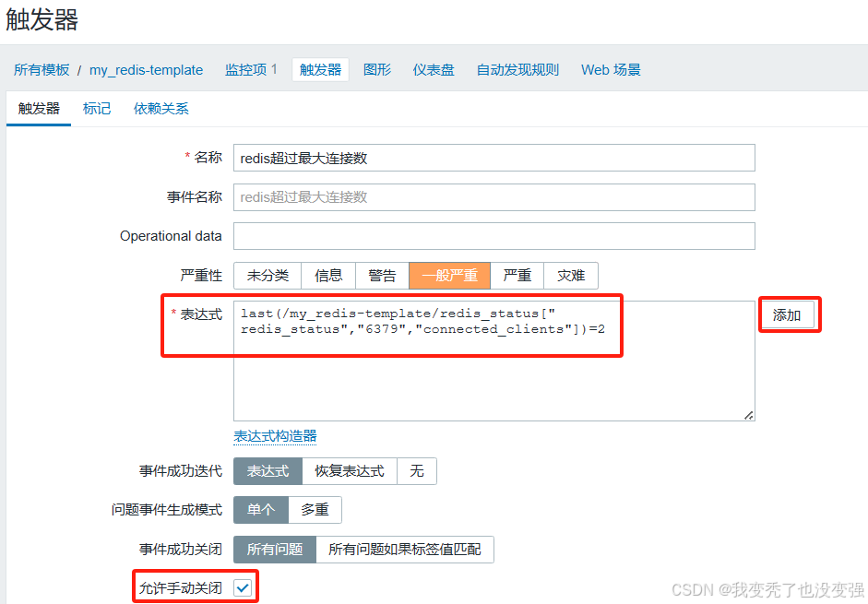Open the 图形 section
This screenshot has height=604, width=868.
[x=377, y=70]
